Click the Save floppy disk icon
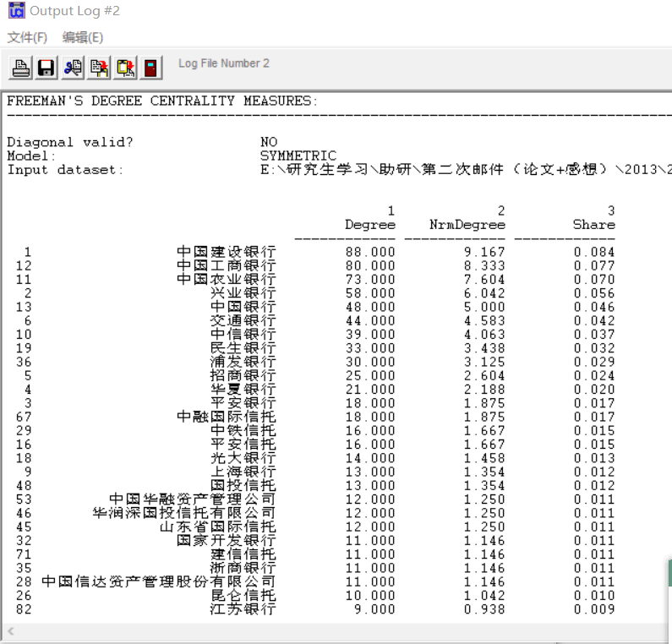This screenshot has width=672, height=644. (46, 68)
